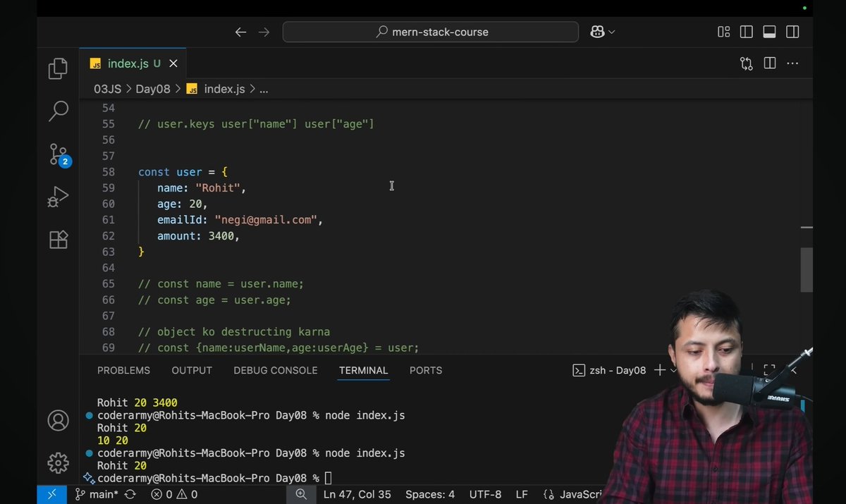The image size is (846, 504).
Task: Click comment "// const age = user.age;"
Action: [x=214, y=300]
